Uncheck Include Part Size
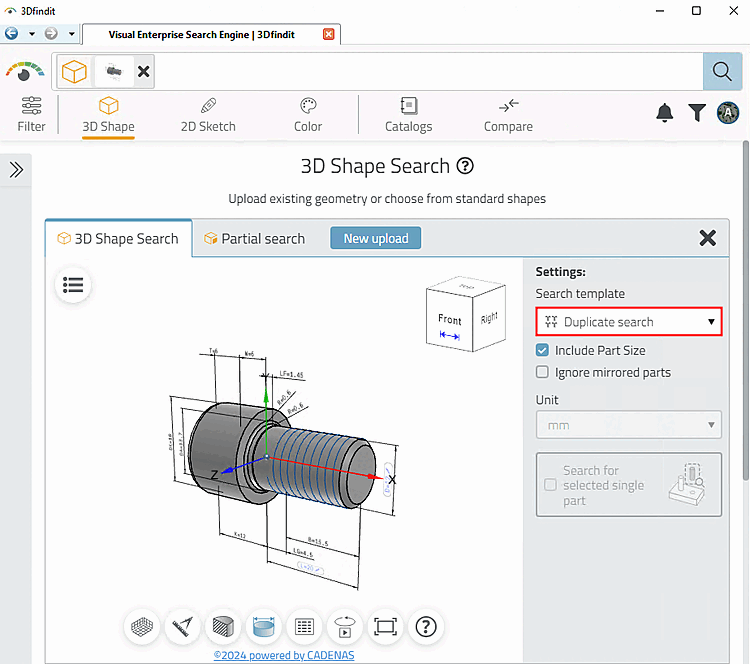The width and height of the screenshot is (750, 664). pyautogui.click(x=542, y=350)
